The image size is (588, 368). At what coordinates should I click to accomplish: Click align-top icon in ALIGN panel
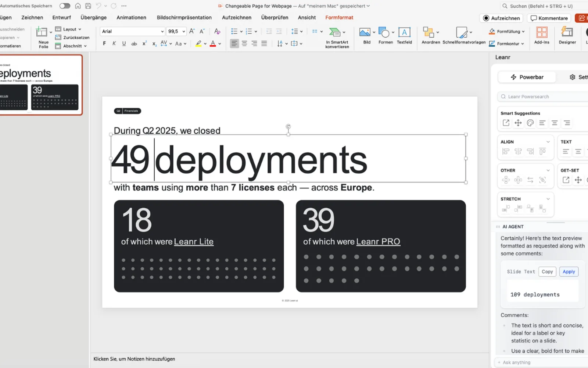tap(542, 151)
